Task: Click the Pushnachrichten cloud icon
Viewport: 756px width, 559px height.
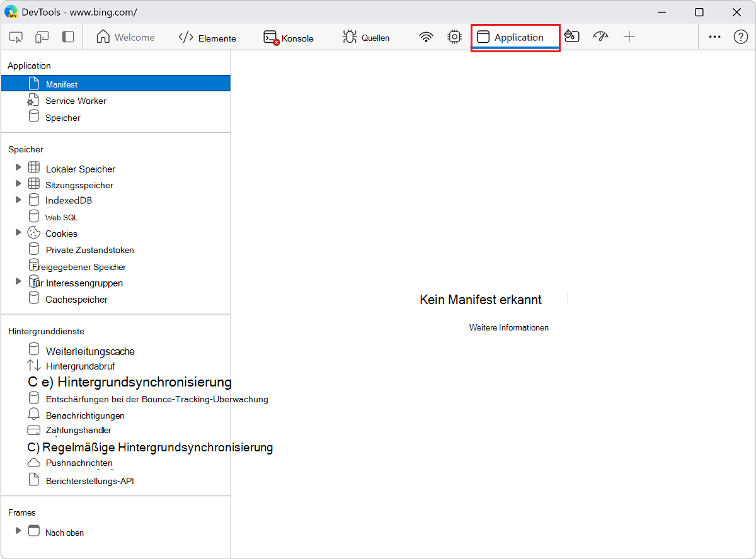Action: [34, 462]
